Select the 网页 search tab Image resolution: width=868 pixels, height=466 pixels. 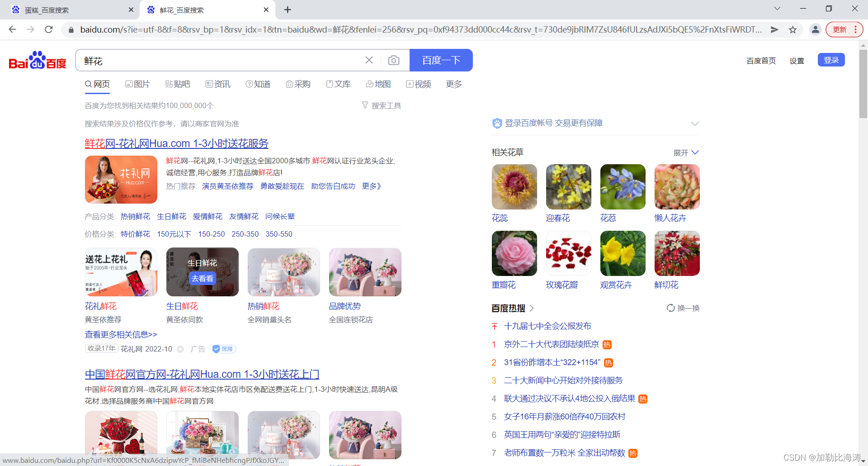coord(97,84)
